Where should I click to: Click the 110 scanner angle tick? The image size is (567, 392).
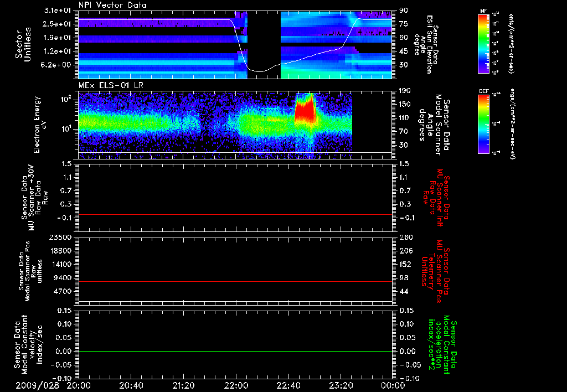click(405, 118)
